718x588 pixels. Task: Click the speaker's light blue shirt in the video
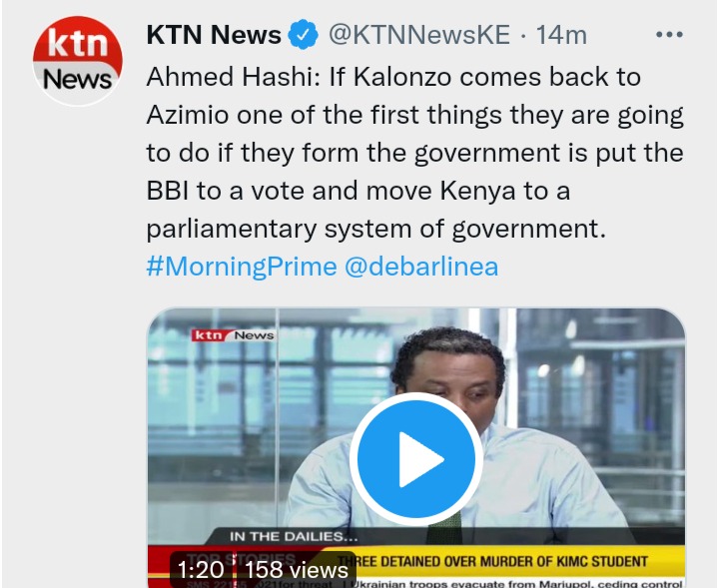coord(540,481)
